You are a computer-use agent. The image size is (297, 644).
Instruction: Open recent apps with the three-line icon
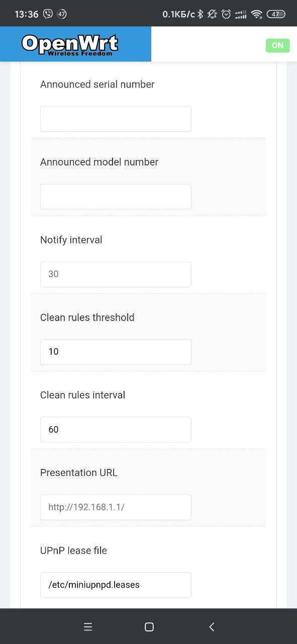click(x=88, y=626)
